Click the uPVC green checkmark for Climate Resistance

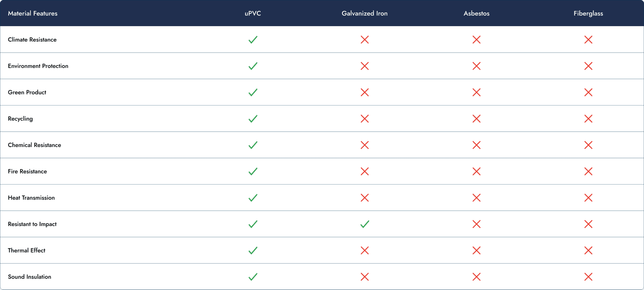click(x=253, y=40)
